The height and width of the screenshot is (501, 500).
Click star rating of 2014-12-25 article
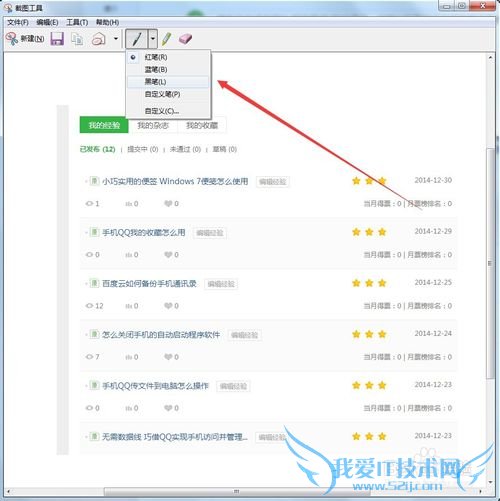369,283
